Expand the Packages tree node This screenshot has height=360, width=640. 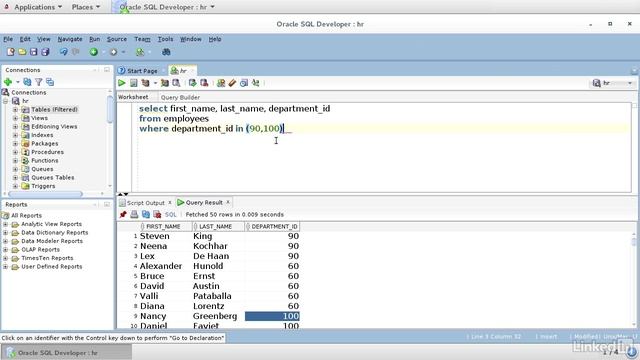point(15,144)
